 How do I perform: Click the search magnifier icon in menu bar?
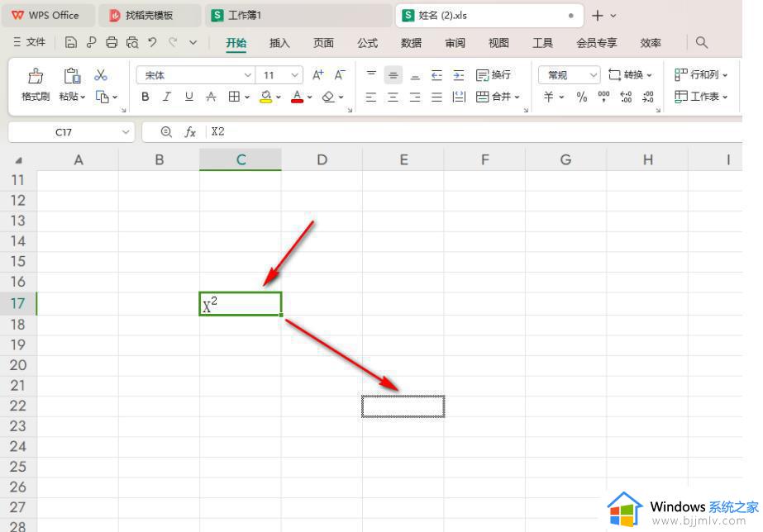pos(701,42)
